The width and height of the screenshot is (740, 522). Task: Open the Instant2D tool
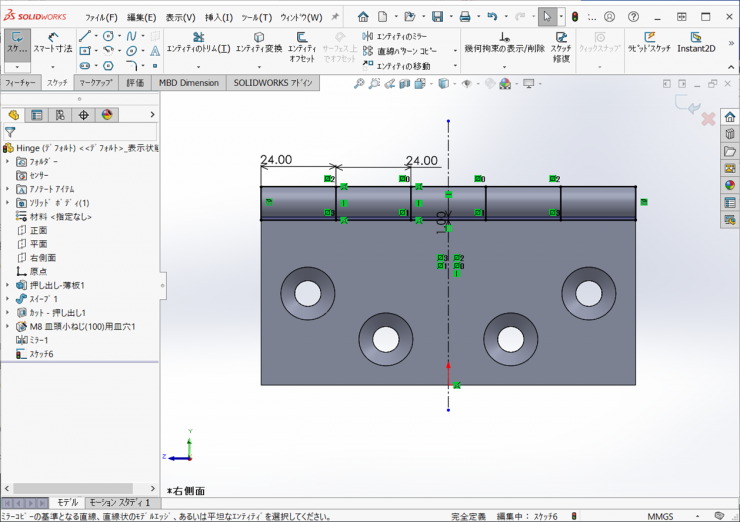pyautogui.click(x=696, y=42)
